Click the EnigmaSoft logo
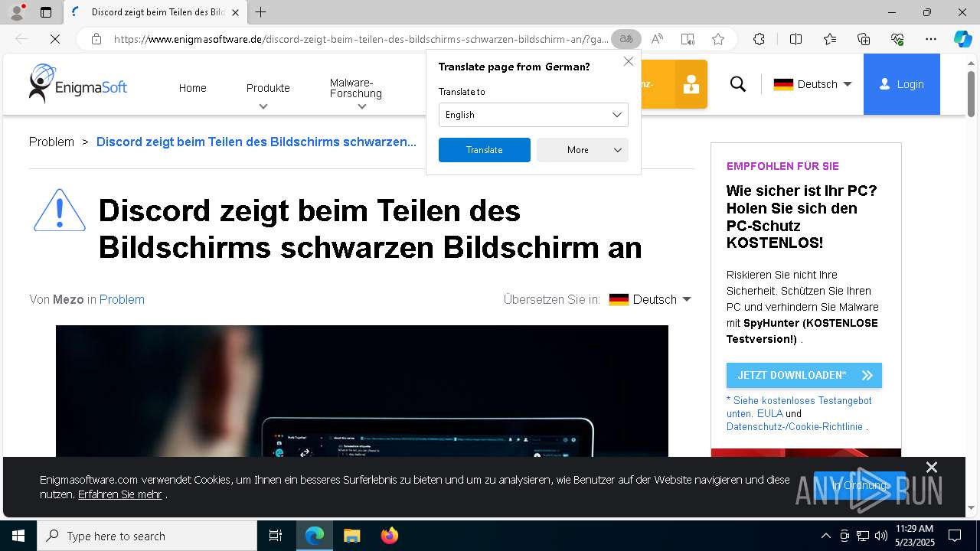The width and height of the screenshot is (980, 551). pyautogui.click(x=78, y=84)
